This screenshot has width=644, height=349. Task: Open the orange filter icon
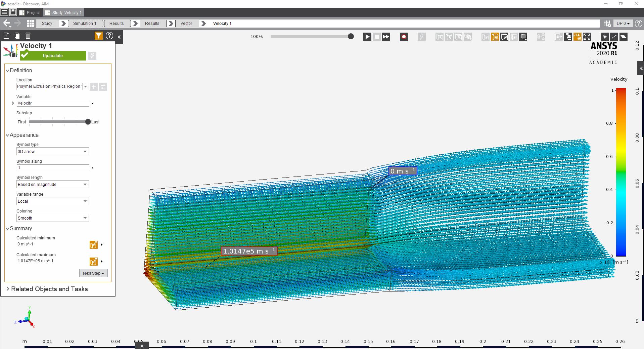coord(98,36)
